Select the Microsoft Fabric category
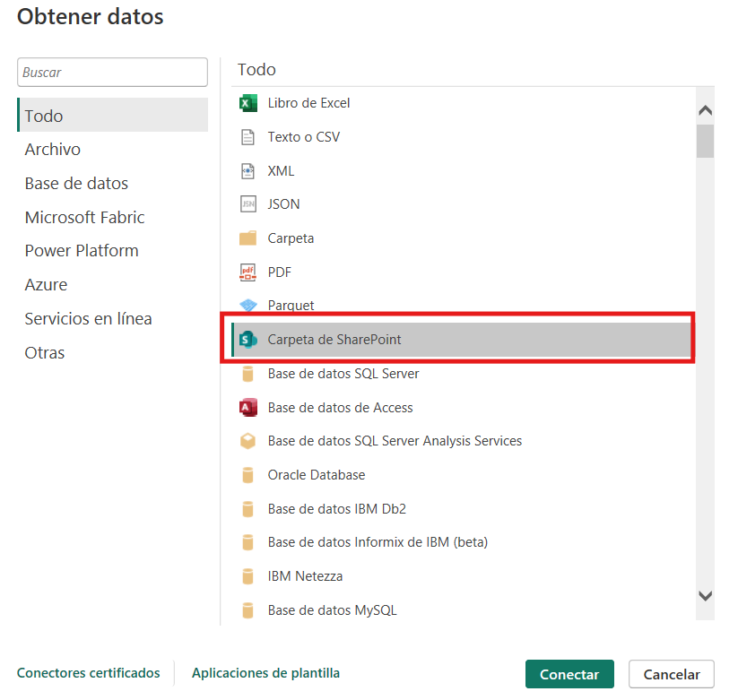738x700 pixels. click(x=84, y=218)
